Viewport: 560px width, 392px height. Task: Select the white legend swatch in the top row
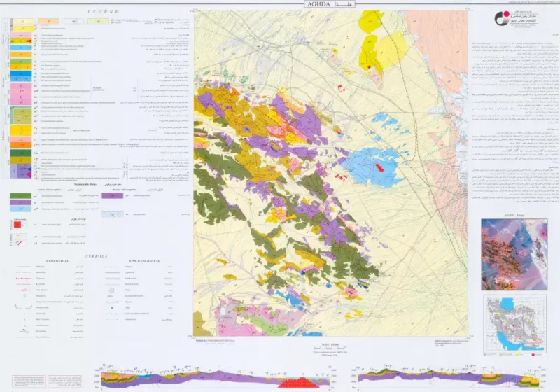click(73, 22)
